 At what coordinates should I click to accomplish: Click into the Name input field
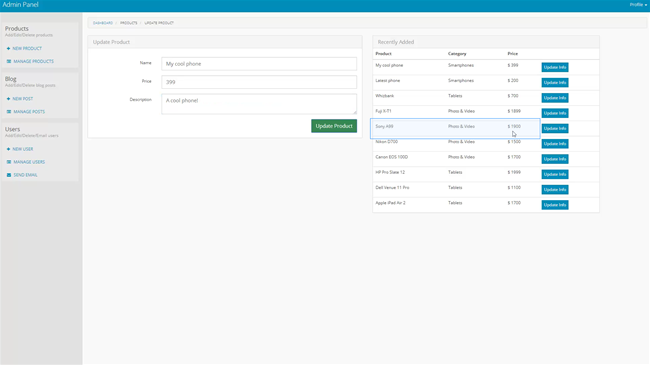click(x=259, y=64)
